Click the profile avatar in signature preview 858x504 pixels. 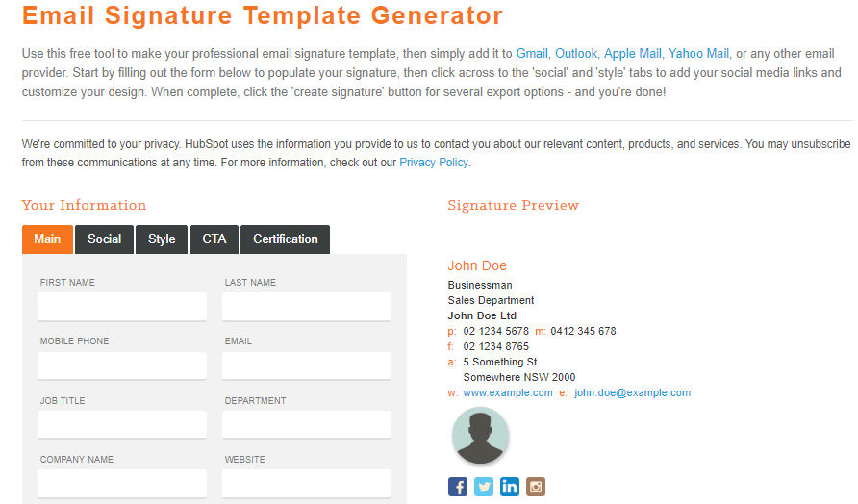(x=481, y=436)
